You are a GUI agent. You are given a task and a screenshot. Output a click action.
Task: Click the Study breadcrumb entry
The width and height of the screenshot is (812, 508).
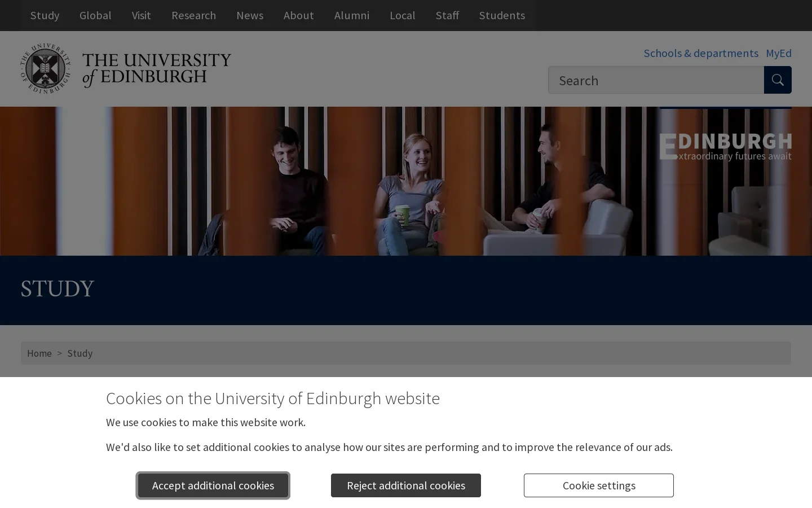click(x=80, y=353)
